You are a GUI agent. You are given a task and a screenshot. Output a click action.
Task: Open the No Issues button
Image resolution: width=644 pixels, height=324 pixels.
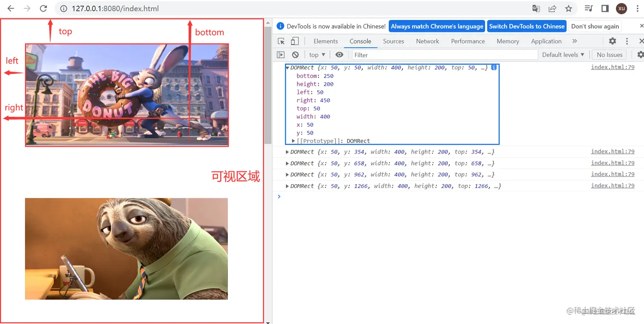coord(609,55)
